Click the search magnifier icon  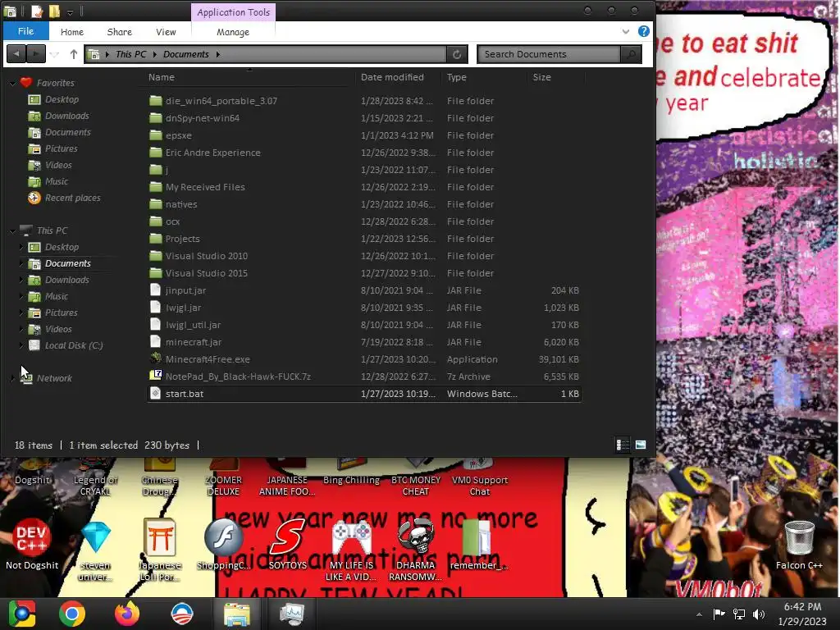(x=631, y=54)
